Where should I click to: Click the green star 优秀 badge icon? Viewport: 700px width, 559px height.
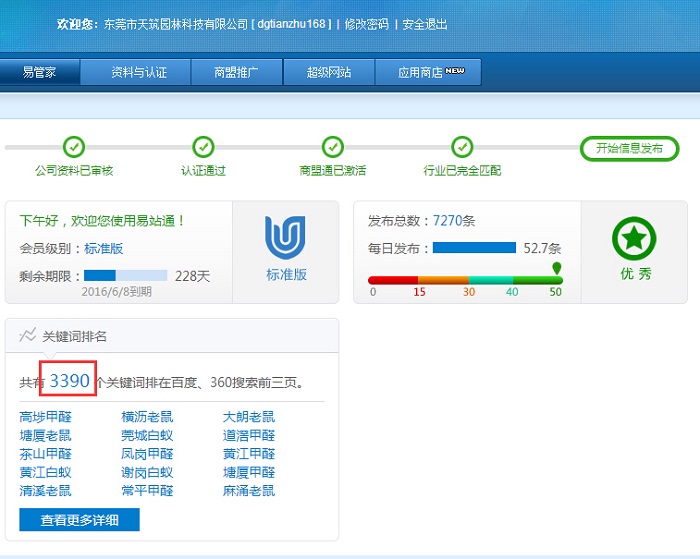(634, 238)
